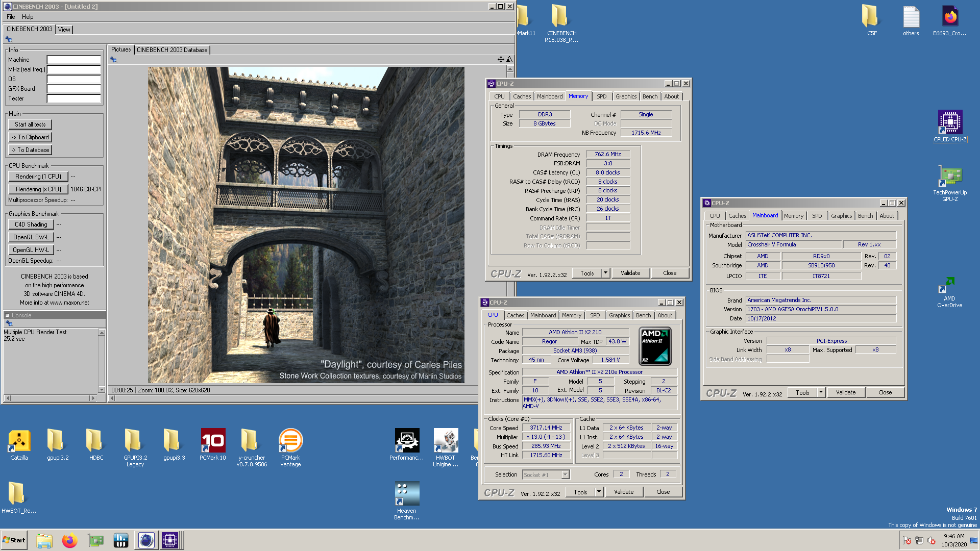The height and width of the screenshot is (551, 980).
Task: Click the console panel horizontal scrollbar
Action: (50, 398)
